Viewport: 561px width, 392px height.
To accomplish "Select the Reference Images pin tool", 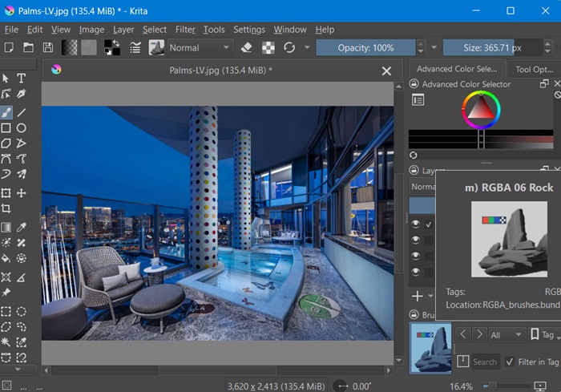I will click(x=6, y=293).
